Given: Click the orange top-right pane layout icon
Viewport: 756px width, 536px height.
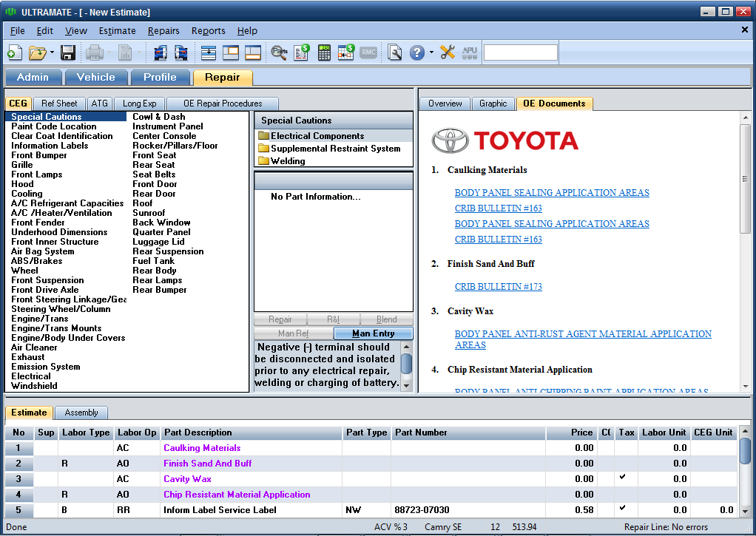Looking at the screenshot, I should click(x=231, y=52).
